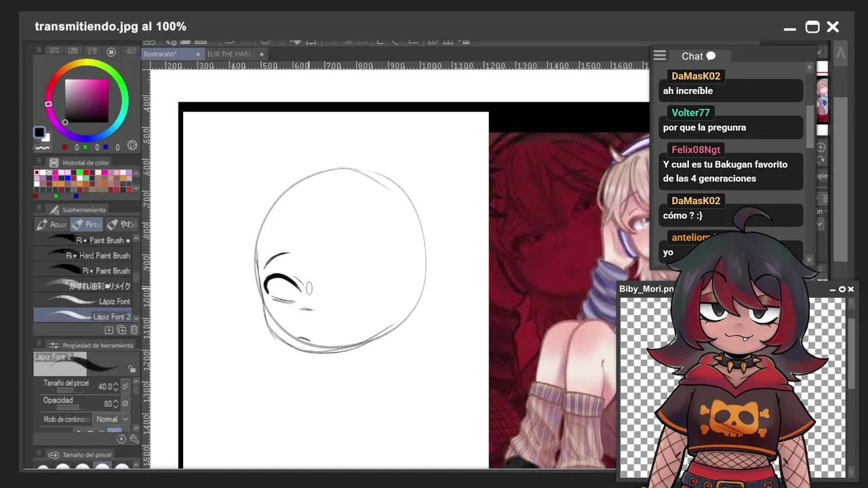Open the tool property panel menu
The image size is (868, 488).
39,345
